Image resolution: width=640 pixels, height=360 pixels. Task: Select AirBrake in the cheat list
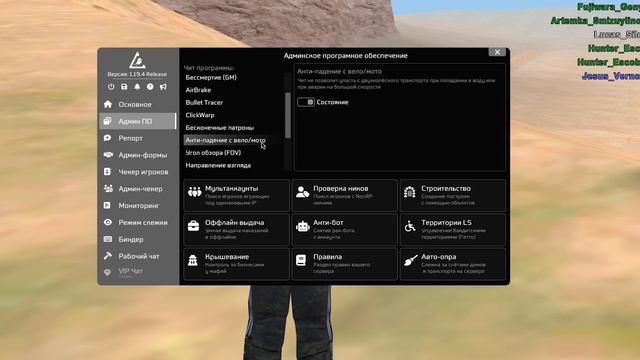click(198, 90)
